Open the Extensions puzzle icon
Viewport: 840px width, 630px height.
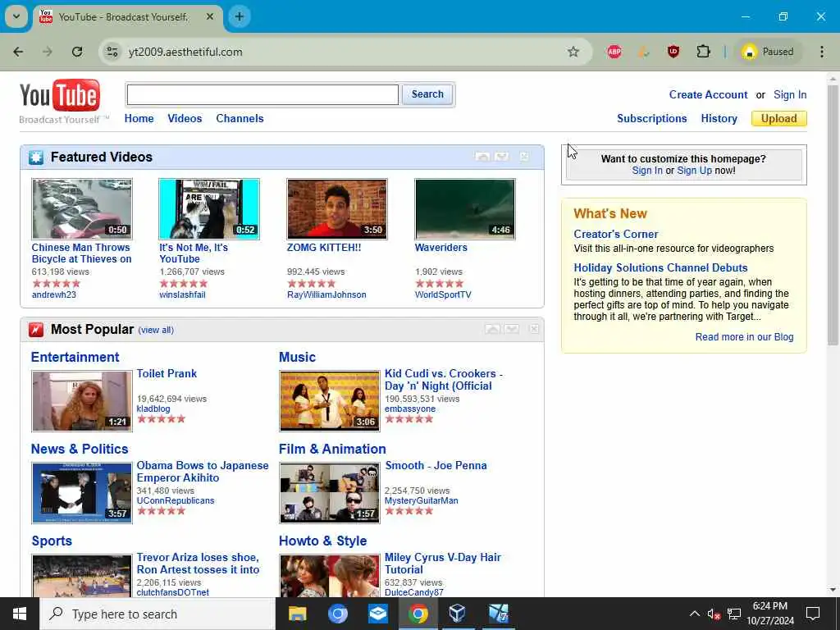[x=703, y=52]
